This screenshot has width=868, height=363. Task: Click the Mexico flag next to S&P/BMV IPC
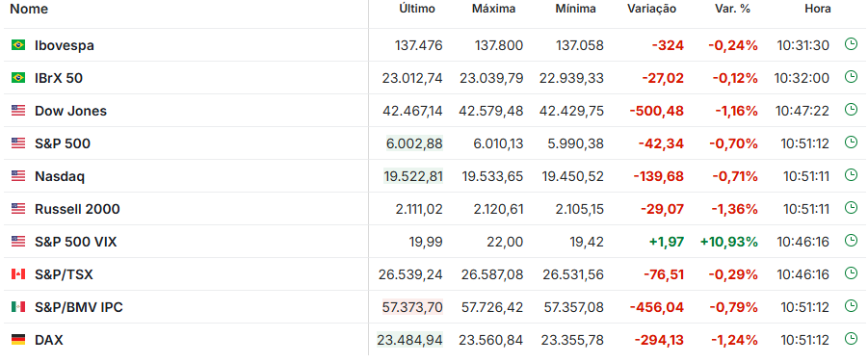[x=18, y=306]
